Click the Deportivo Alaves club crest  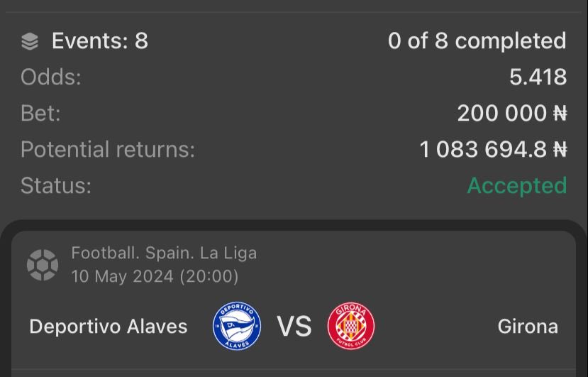[237, 327]
